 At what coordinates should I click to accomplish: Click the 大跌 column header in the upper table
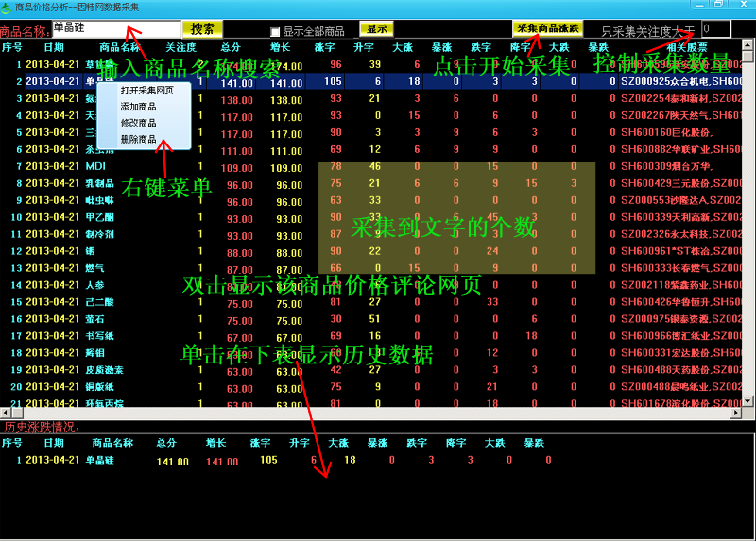[x=558, y=47]
